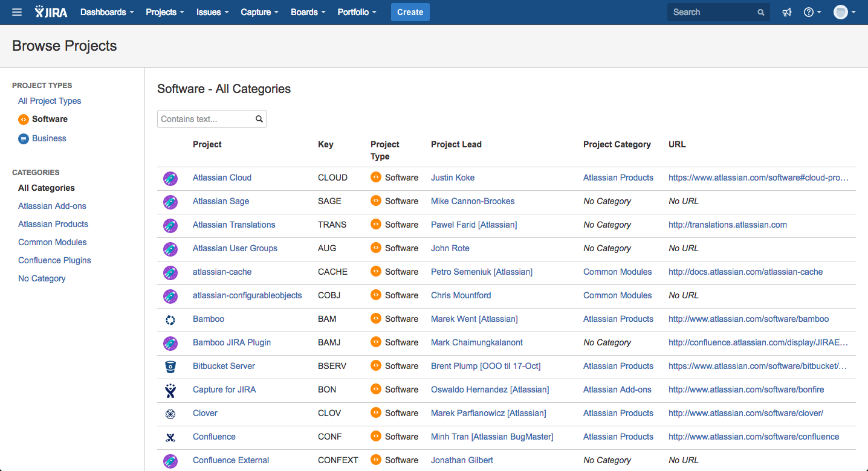Open project lead Mike Cannon-Brookes
The image size is (868, 471).
[x=473, y=201]
